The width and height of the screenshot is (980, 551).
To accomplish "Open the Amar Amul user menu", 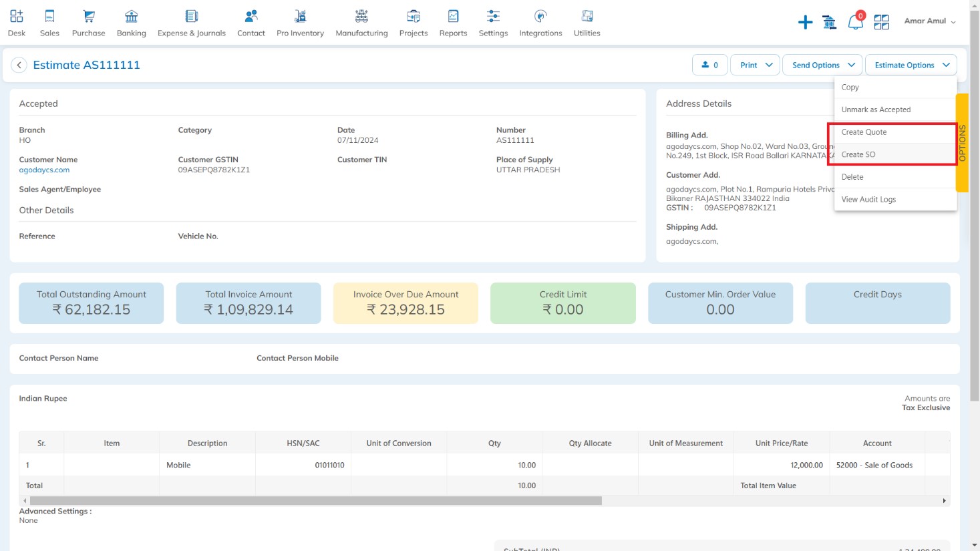I will click(x=930, y=21).
